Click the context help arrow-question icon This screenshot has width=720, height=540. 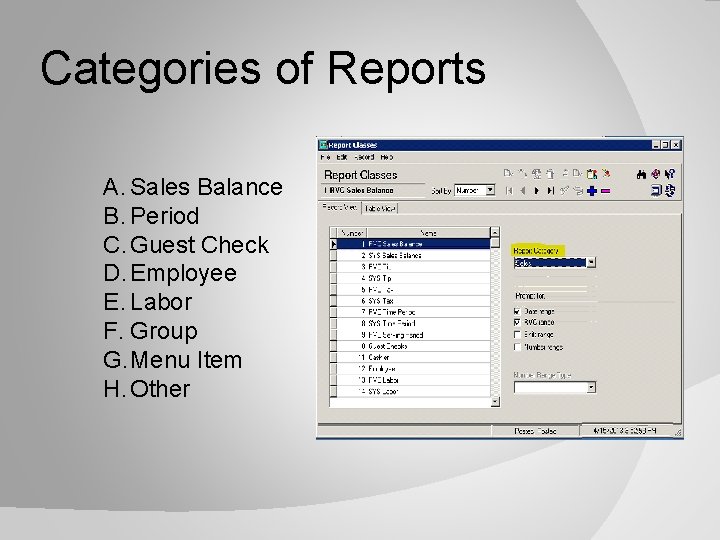pos(669,174)
